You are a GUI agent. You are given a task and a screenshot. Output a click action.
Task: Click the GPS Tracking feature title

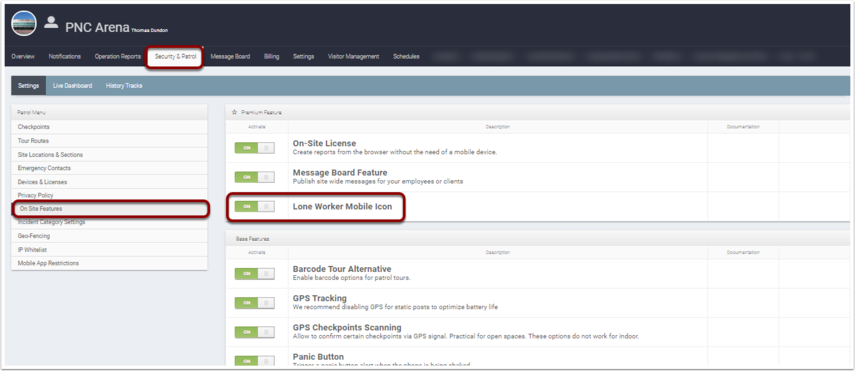[x=320, y=298]
